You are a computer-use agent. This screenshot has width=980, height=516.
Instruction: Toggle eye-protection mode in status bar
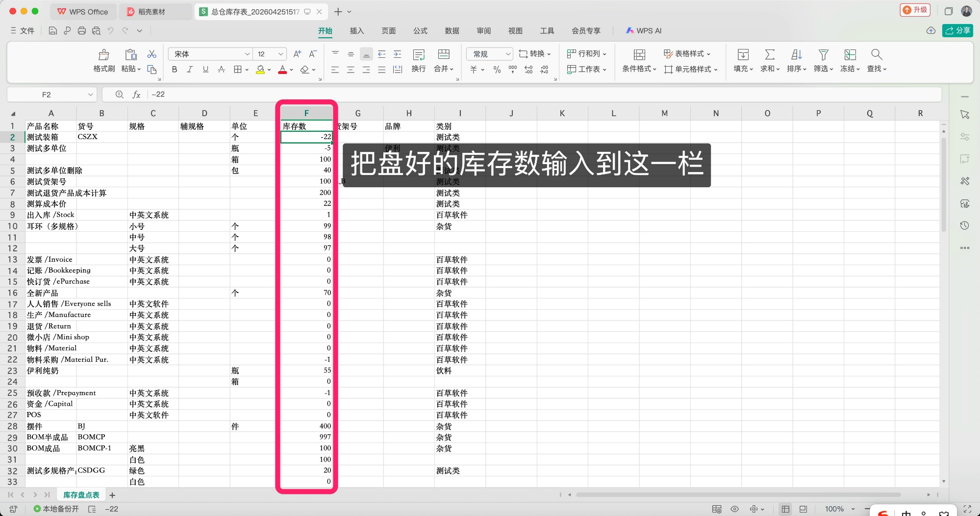pyautogui.click(x=734, y=509)
